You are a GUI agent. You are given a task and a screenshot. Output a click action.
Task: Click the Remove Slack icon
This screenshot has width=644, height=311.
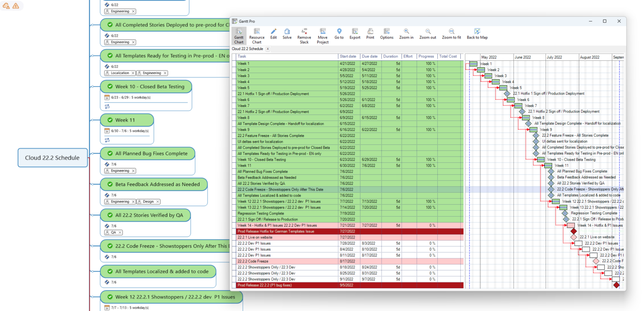coord(304,34)
